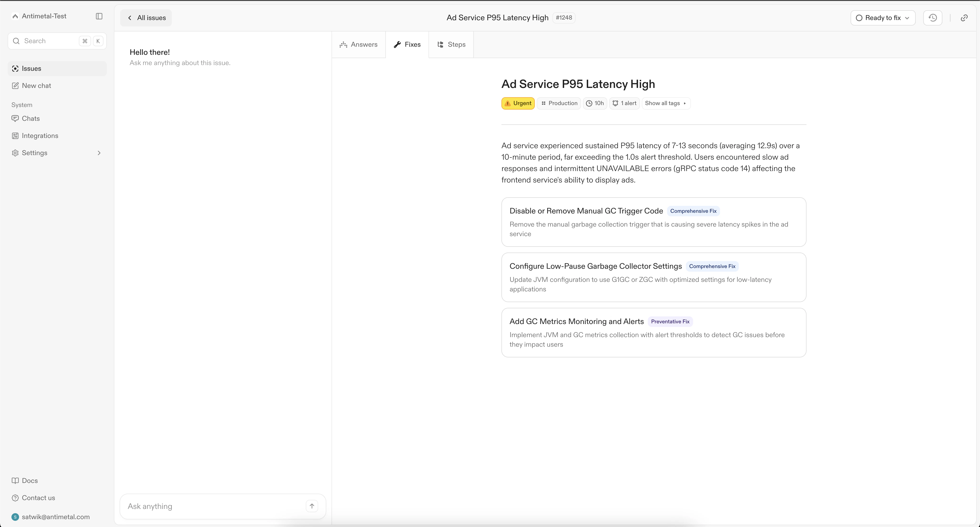Open Integrations page in sidebar
980x527 pixels.
pyautogui.click(x=40, y=136)
